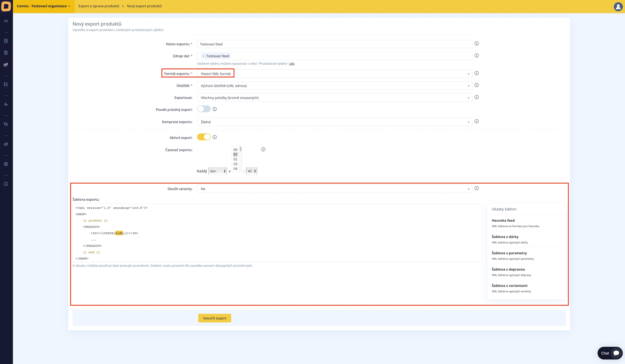This screenshot has height=364, width=625.
Task: Click the export share sidebar icon
Action: point(6,65)
